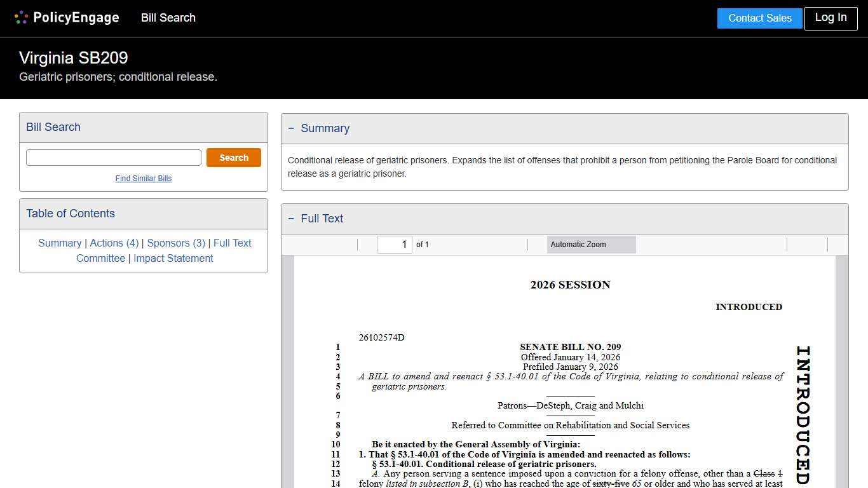The width and height of the screenshot is (868, 488).
Task: Click the Bill Search sidebar panel heading
Action: coord(53,127)
